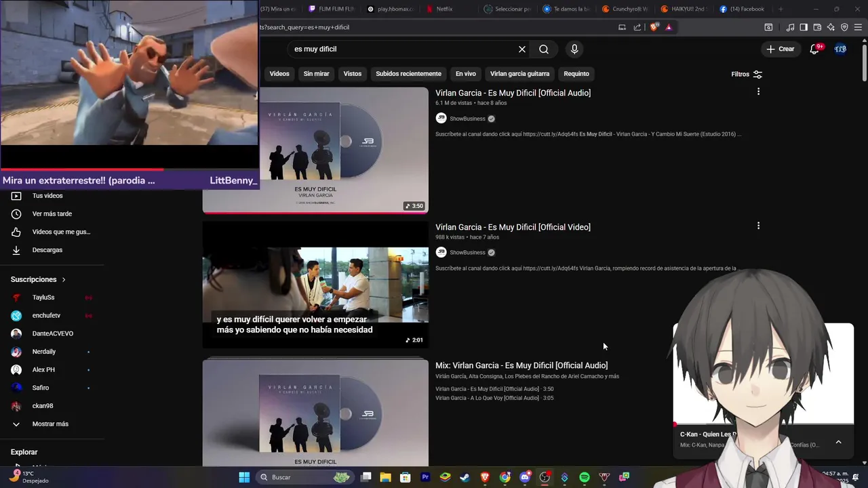The image size is (868, 488).
Task: Clear the YouTube search box text
Action: 522,49
